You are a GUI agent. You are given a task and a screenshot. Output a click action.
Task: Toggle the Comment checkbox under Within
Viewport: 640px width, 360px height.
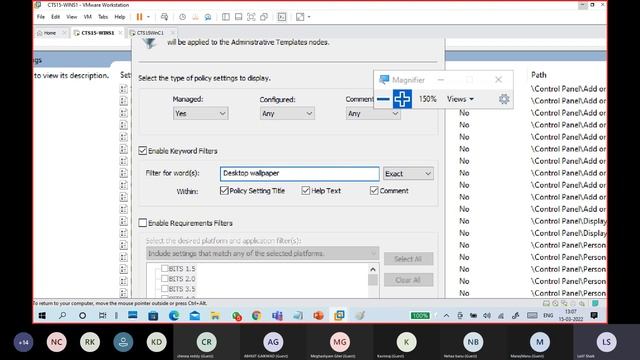(x=374, y=190)
